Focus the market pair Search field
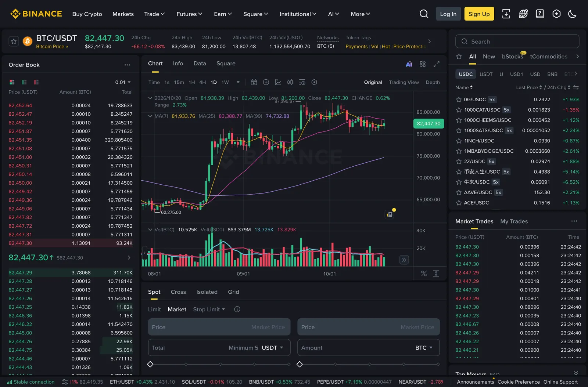Image resolution: width=588 pixels, height=387 pixels. [x=517, y=41]
